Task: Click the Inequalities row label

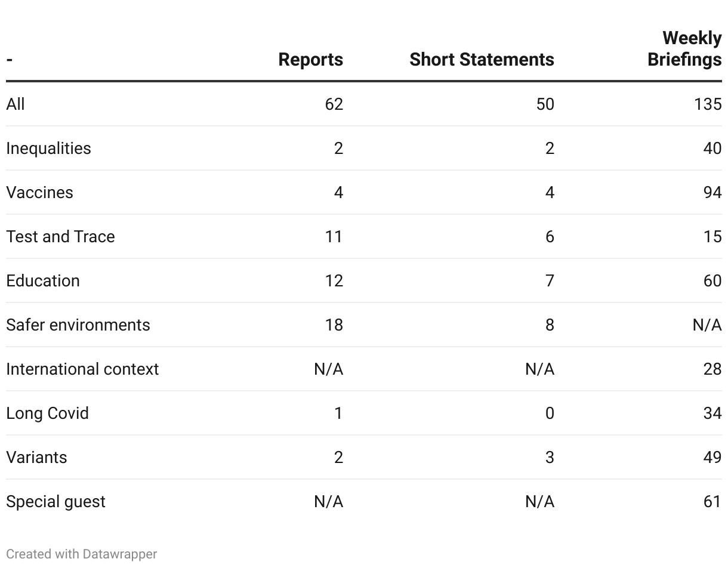Action: (48, 149)
